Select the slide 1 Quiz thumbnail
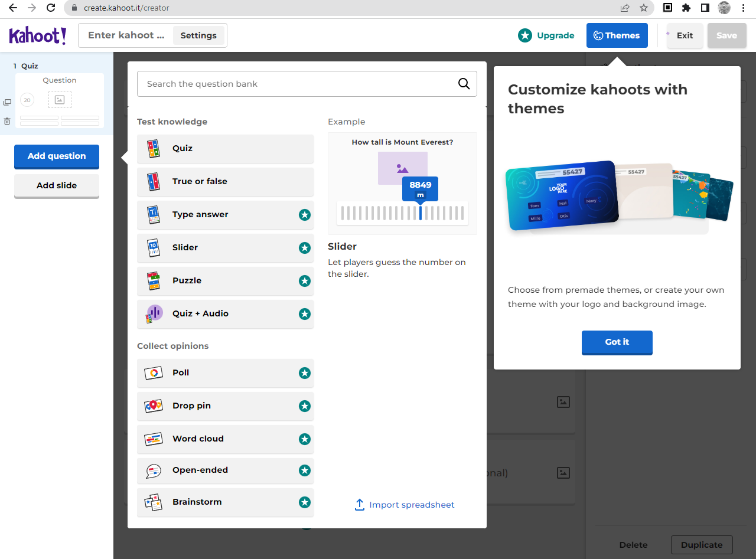This screenshot has width=756, height=559. [60, 100]
